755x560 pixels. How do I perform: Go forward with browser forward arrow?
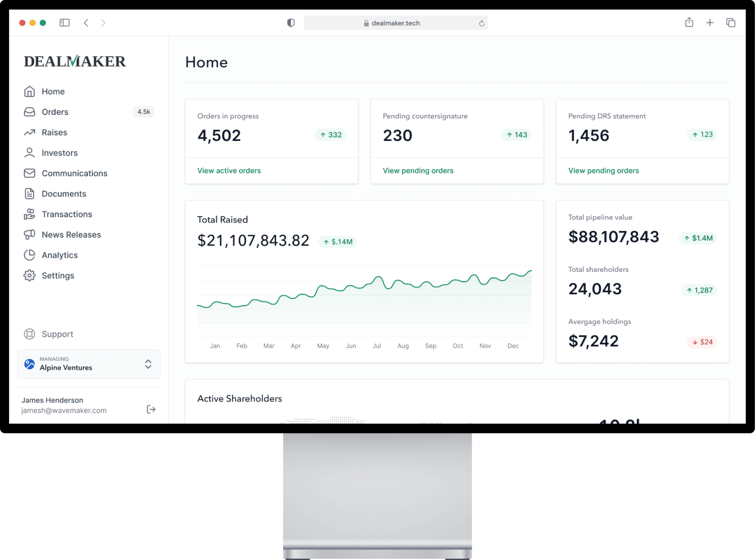coord(103,23)
